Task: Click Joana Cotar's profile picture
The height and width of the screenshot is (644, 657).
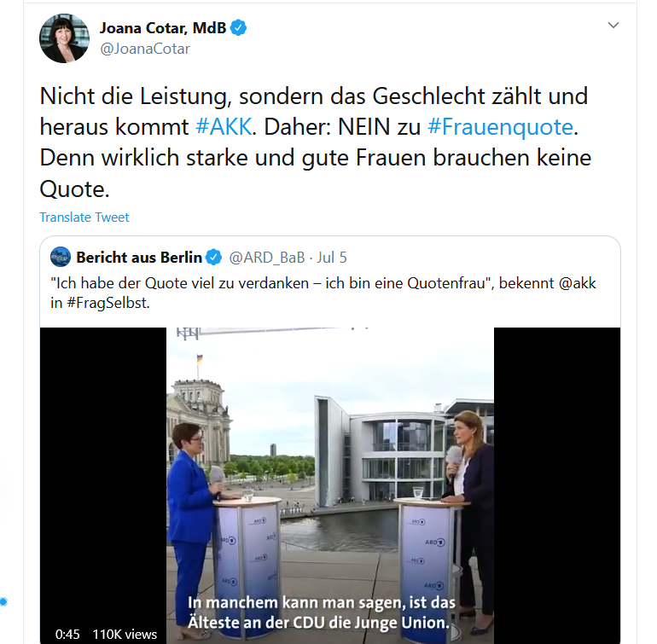Action: click(x=64, y=38)
